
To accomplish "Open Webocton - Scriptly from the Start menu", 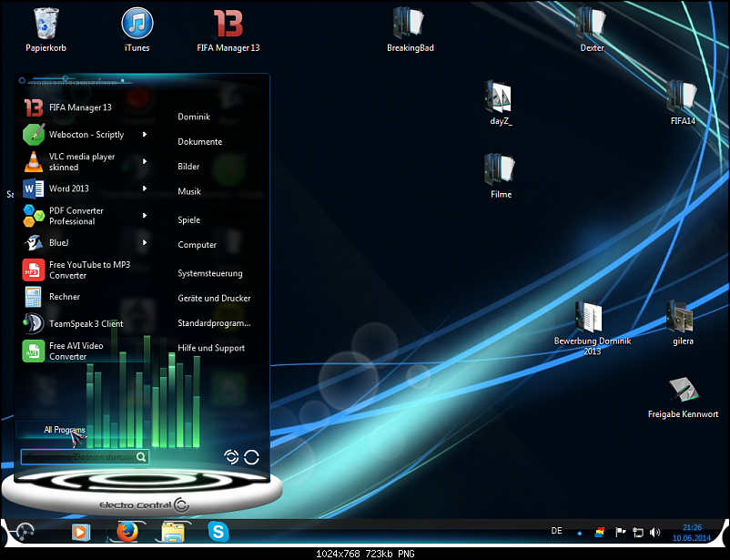I will pyautogui.click(x=85, y=135).
